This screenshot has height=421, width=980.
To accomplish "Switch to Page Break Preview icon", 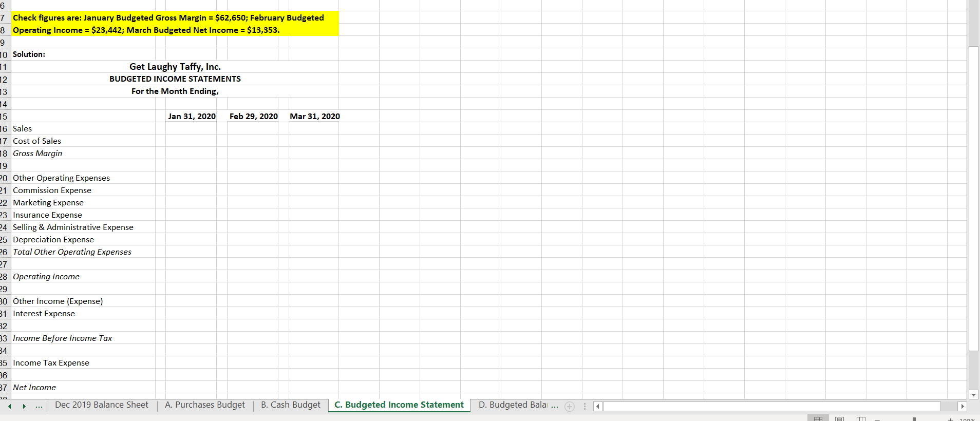I will click(x=861, y=419).
